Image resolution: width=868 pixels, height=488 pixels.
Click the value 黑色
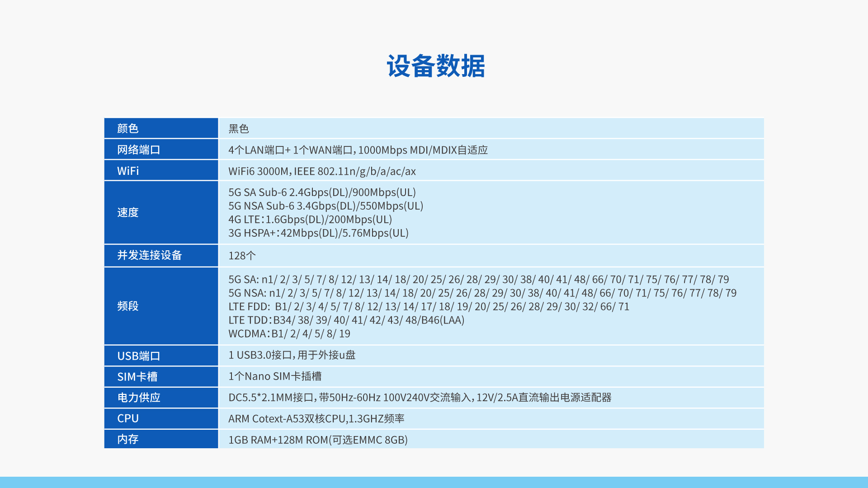(x=239, y=129)
